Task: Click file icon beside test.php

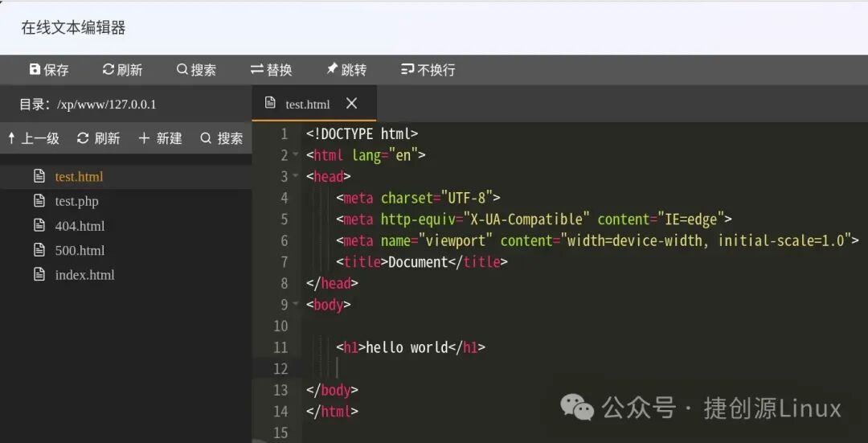Action: 39,200
